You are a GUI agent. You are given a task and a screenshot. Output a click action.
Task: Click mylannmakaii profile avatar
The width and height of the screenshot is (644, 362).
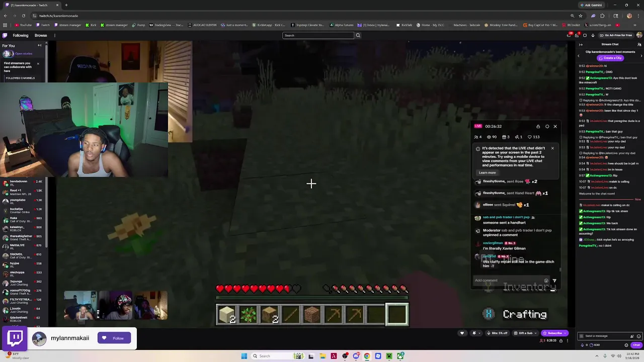(39, 338)
